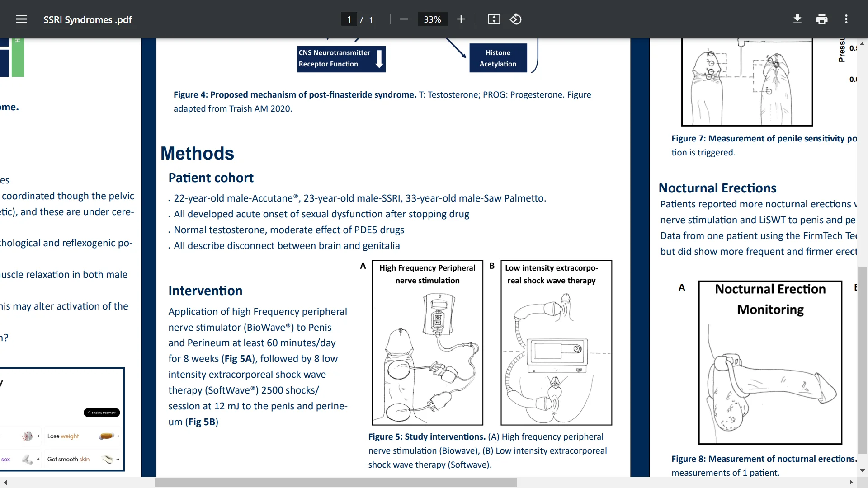Viewport: 868px width, 488px height.
Task: Print the PDF document
Action: click(822, 19)
